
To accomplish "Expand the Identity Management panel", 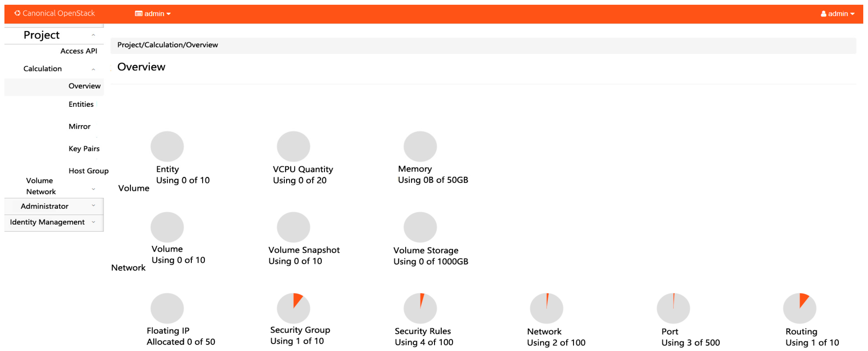I will 93,222.
